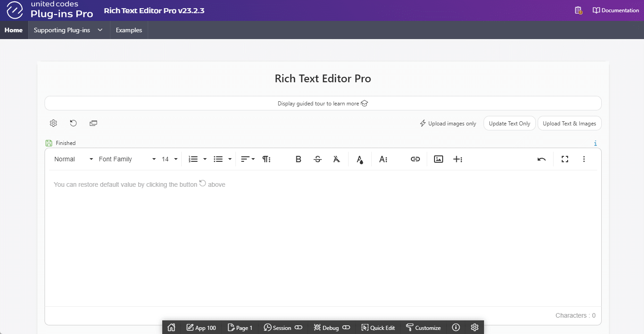Restore default value with the reset icon
The width and height of the screenshot is (644, 334).
(x=73, y=123)
